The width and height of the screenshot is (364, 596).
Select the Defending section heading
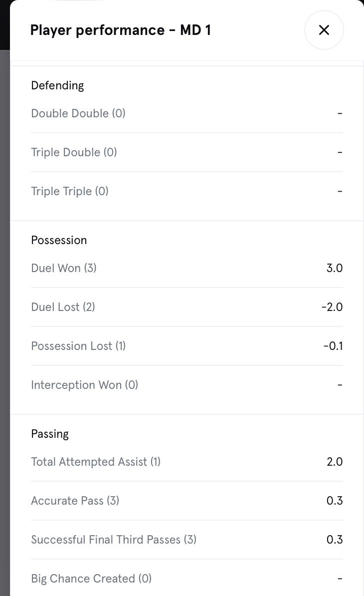coord(57,85)
